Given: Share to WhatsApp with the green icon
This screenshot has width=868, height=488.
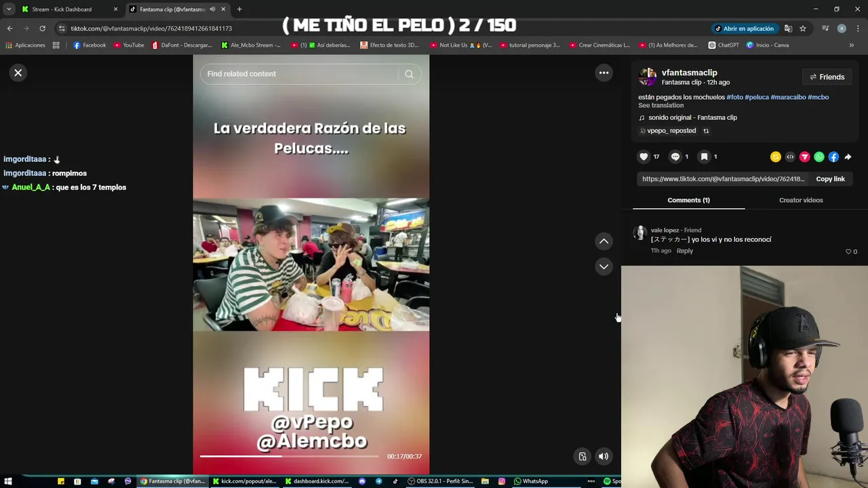Looking at the screenshot, I should (819, 157).
